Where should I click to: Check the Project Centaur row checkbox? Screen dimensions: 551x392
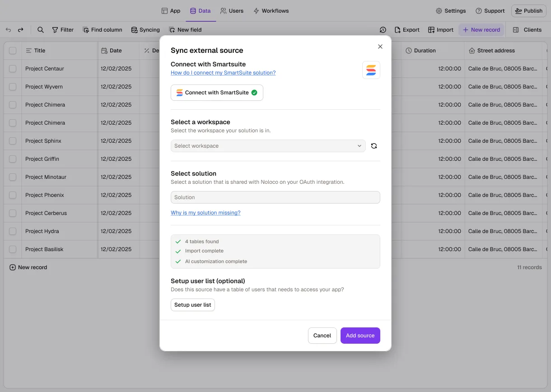point(13,69)
